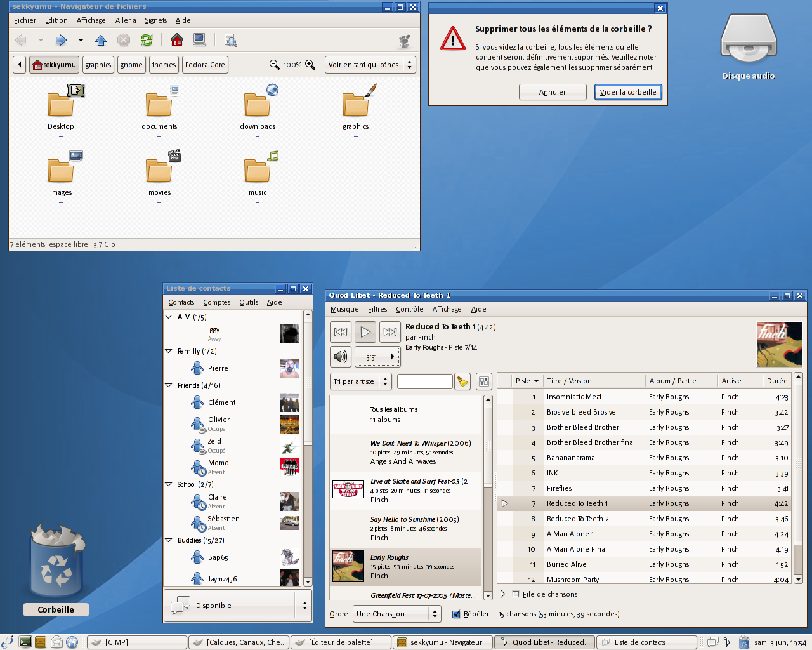Switch to the GIMP taskbar window
The image size is (812, 650).
coord(136,642)
